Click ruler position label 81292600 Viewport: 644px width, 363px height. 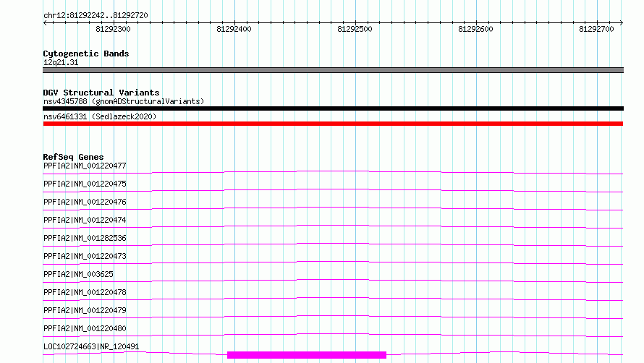tap(475, 29)
